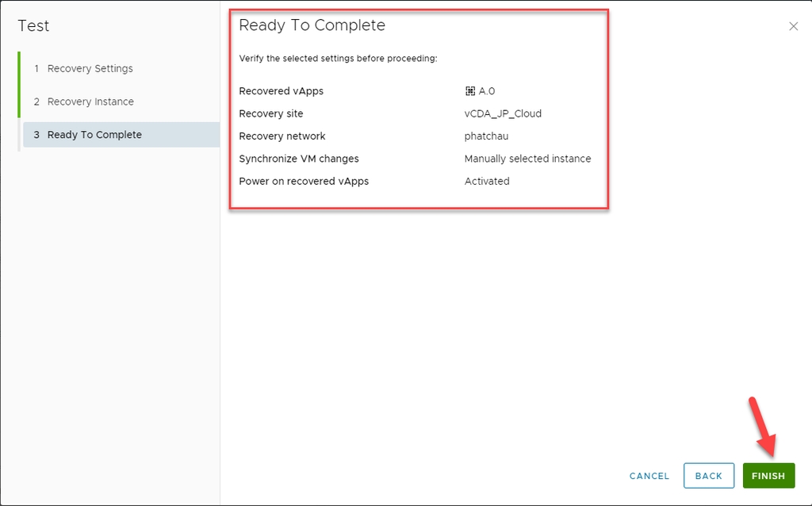This screenshot has height=506, width=812.
Task: Select step 3 Ready To Complete
Action: pos(94,135)
